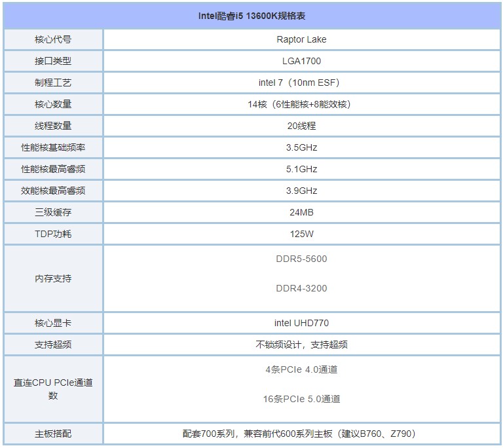Click the '20线程' value
Viewport: 503px width, 448px height.
pyautogui.click(x=301, y=126)
